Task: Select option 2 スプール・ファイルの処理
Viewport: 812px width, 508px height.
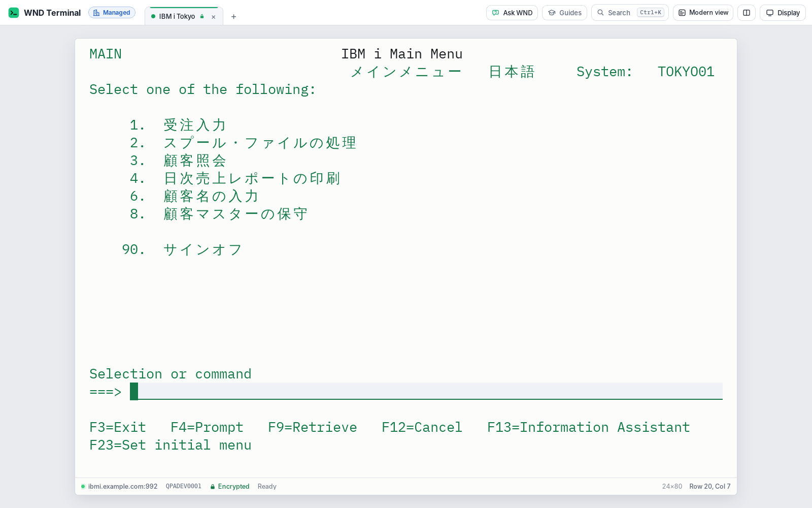Action: [243, 143]
